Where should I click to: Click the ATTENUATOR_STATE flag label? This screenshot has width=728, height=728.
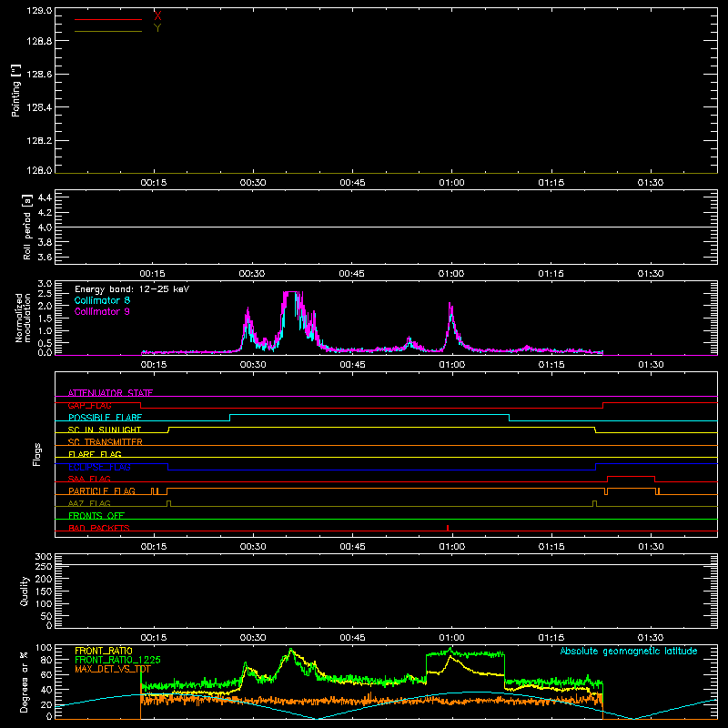coord(110,393)
